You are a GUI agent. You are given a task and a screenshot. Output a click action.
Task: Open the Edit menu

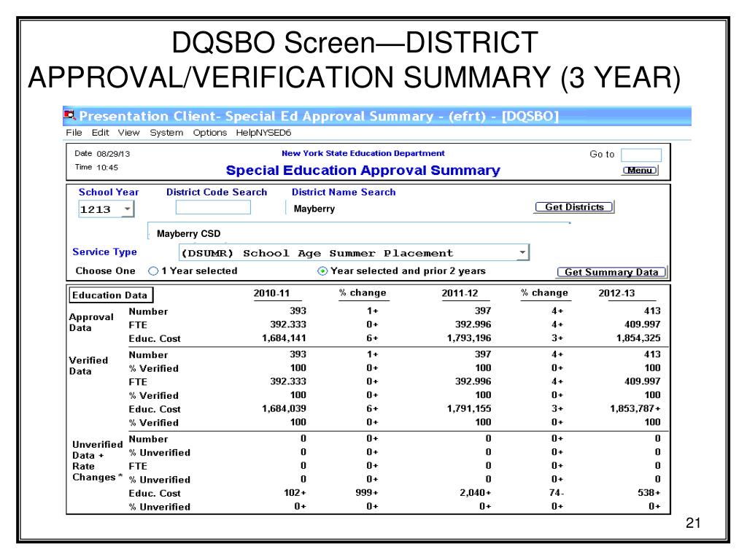pos(101,133)
